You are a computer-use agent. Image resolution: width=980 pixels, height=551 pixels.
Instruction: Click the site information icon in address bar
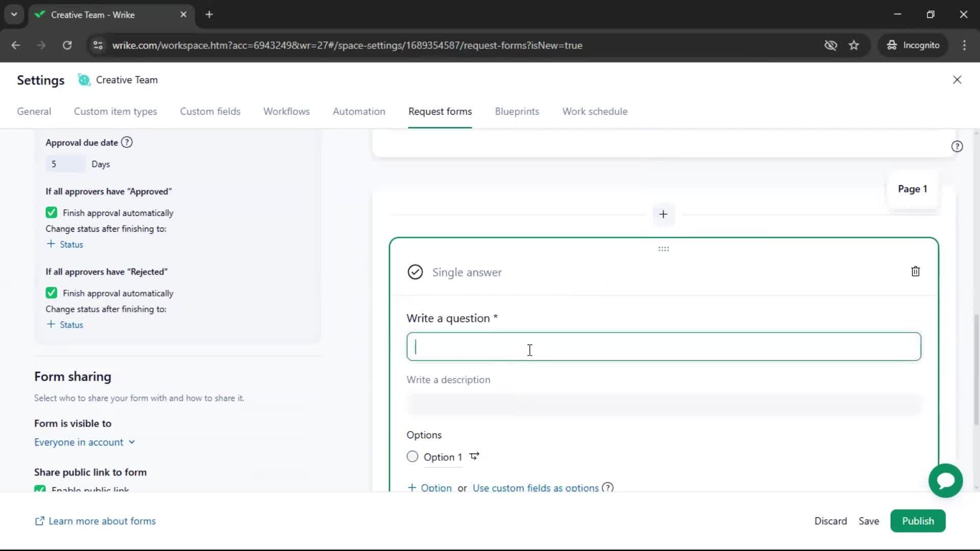coord(97,45)
